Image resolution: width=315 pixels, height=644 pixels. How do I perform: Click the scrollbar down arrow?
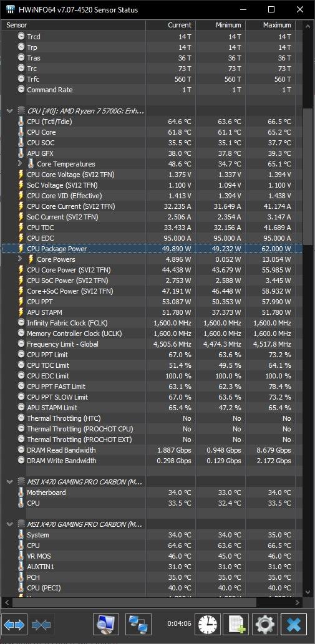tap(308, 592)
